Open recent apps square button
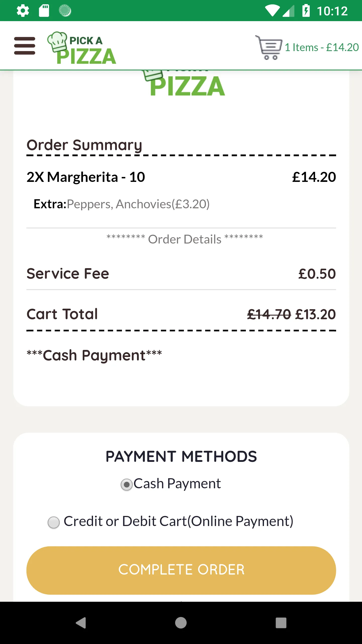 tap(281, 623)
